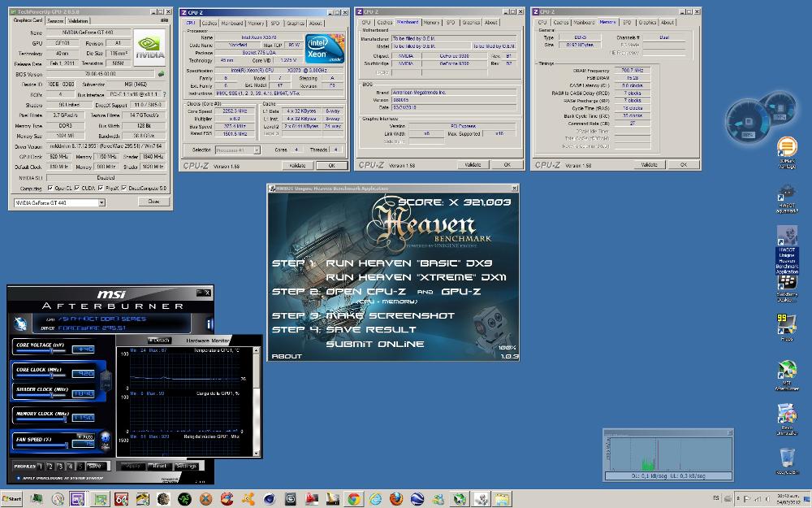This screenshot has height=508, width=812.
Task: Click the Memory Clock slider
Action: click(x=41, y=419)
